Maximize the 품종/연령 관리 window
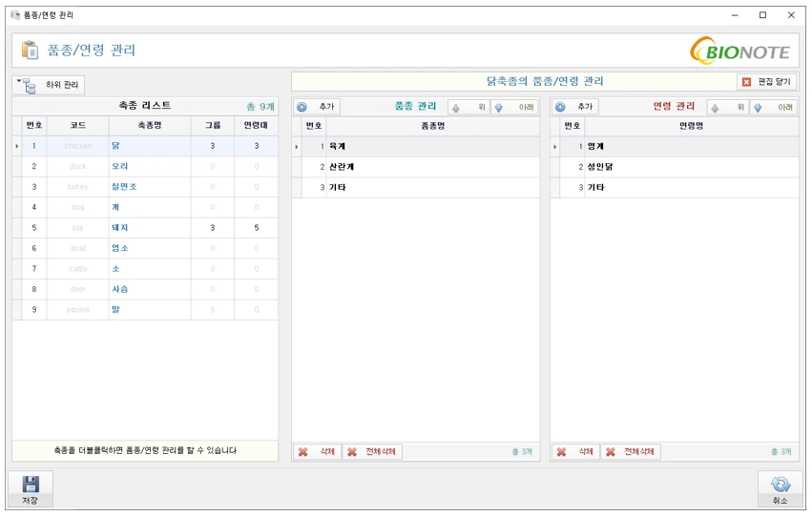 point(762,15)
